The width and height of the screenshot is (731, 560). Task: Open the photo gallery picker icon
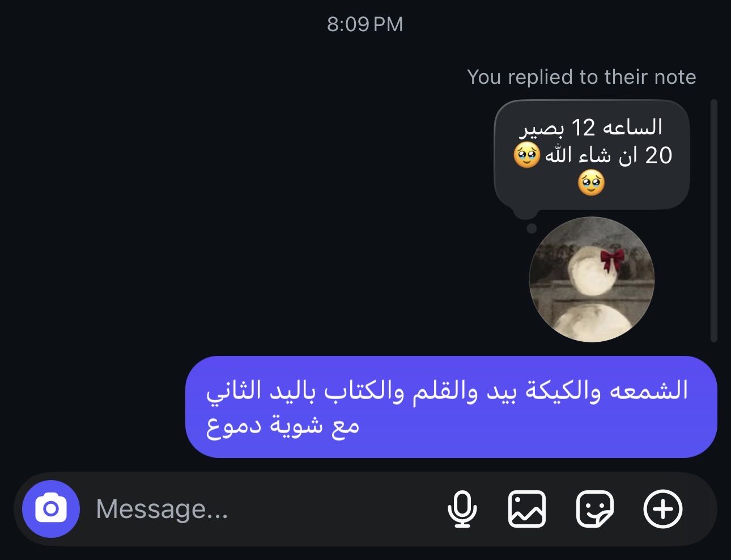pos(527,509)
